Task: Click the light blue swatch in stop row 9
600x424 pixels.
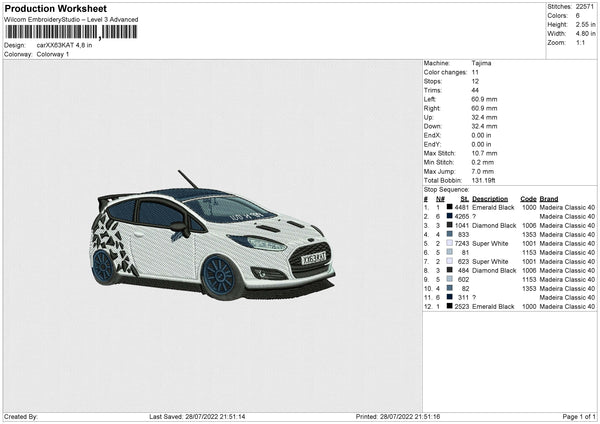Action: coord(449,279)
